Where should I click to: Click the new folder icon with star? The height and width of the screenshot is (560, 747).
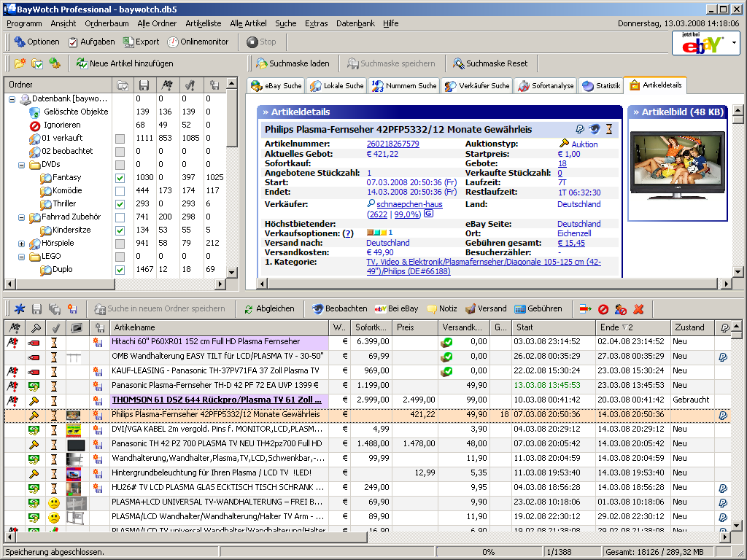pos(20,63)
